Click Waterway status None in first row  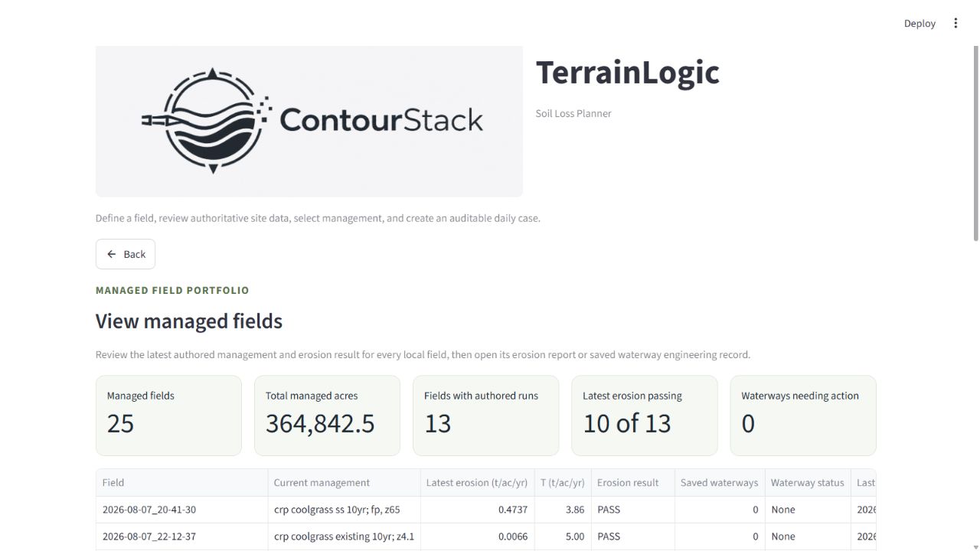808,510
